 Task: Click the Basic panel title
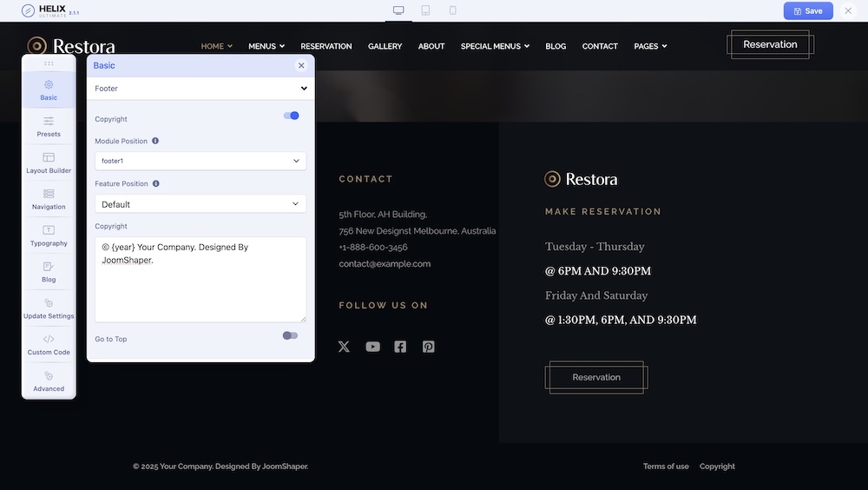[x=104, y=65]
